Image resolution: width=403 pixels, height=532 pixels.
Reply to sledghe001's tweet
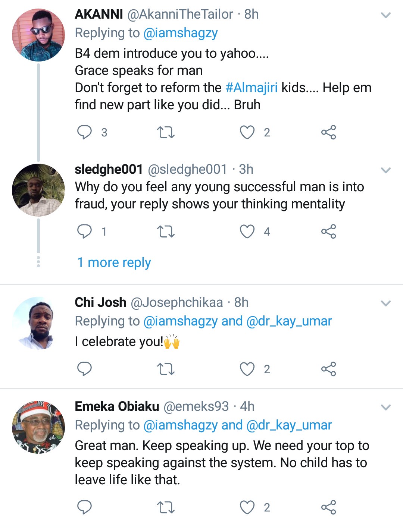click(x=84, y=232)
